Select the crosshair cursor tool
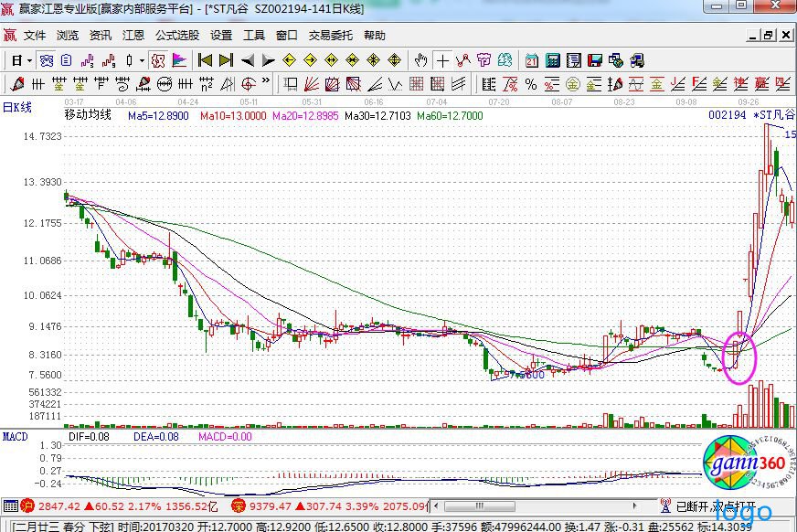Image resolution: width=797 pixels, height=532 pixels. (442, 60)
